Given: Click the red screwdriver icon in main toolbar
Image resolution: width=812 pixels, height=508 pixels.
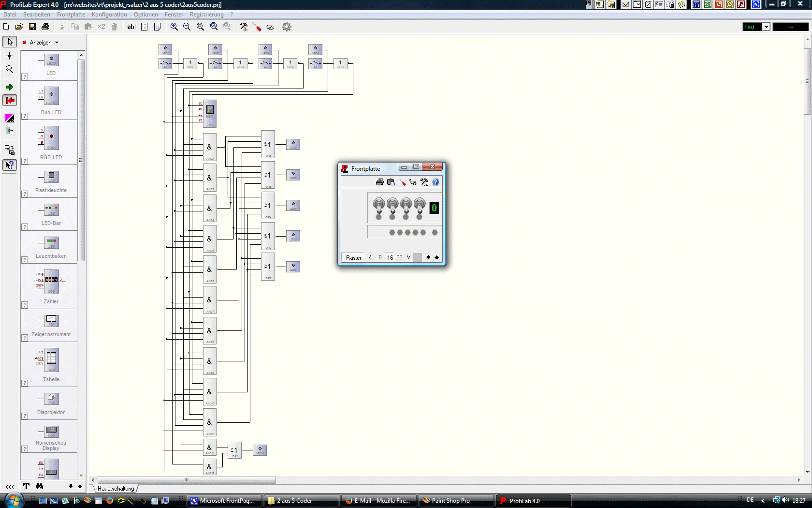Looking at the screenshot, I should point(257,27).
